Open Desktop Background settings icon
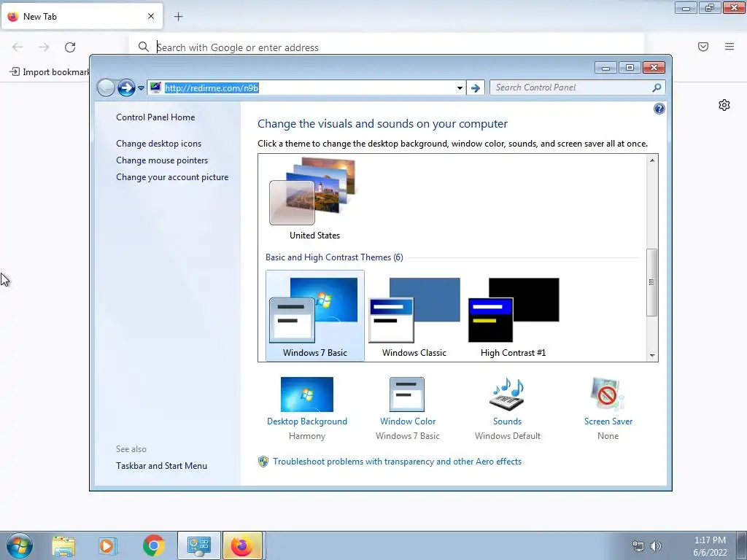 [307, 394]
